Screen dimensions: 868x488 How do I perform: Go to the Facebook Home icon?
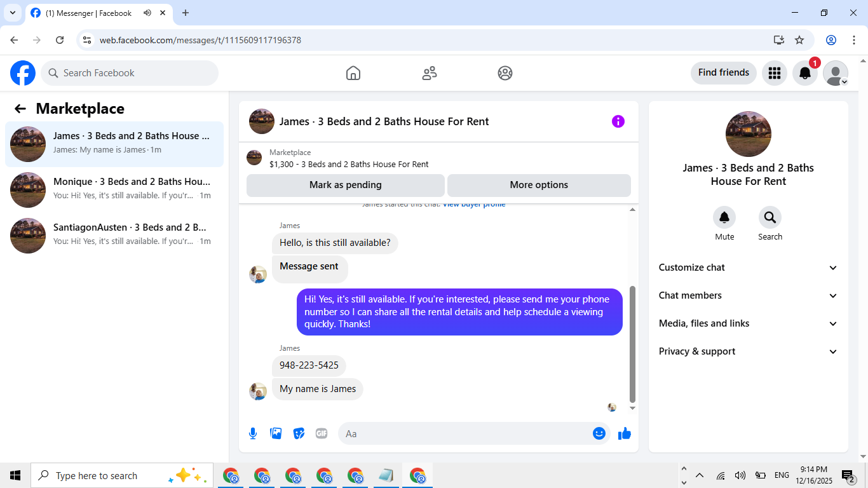pyautogui.click(x=353, y=73)
